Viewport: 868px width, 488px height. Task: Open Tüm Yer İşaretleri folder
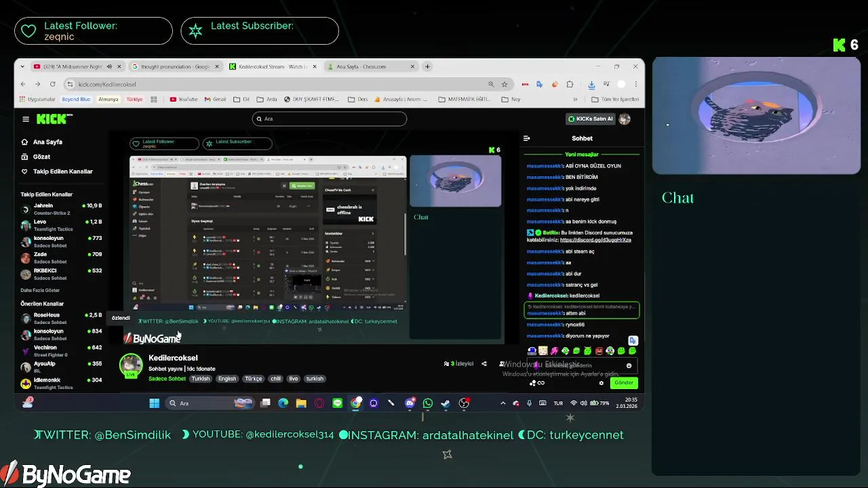click(x=616, y=100)
